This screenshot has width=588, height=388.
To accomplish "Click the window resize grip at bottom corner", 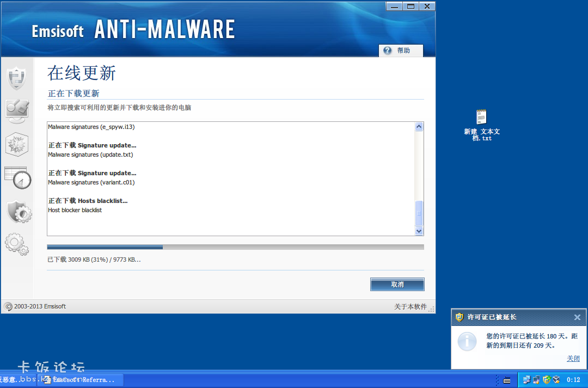I will pyautogui.click(x=432, y=309).
